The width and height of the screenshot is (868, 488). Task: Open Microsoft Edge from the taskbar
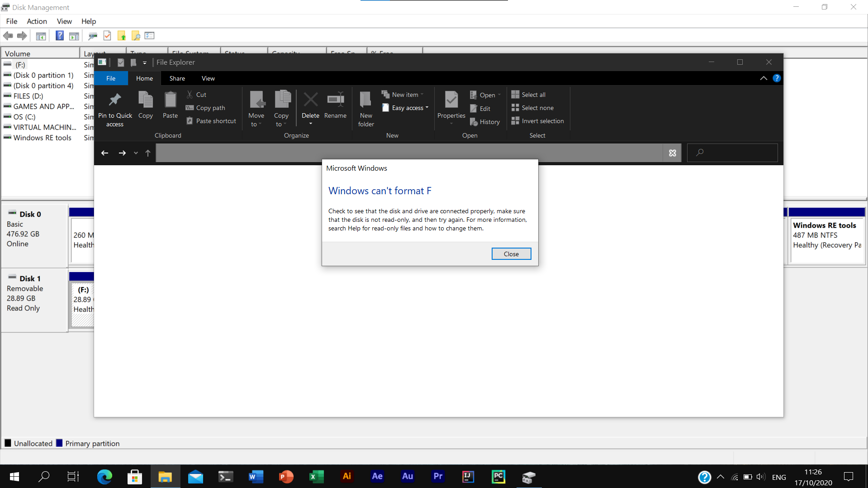pos(104,477)
